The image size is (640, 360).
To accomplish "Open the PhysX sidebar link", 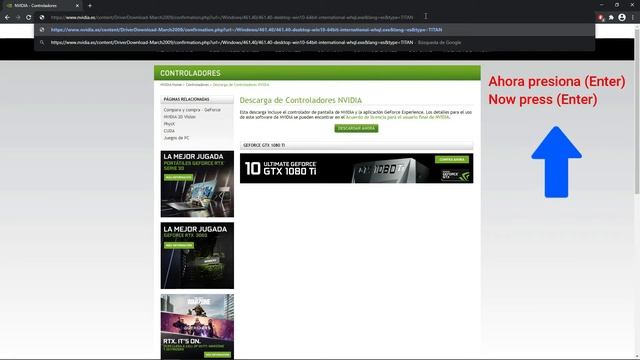I will pos(169,124).
